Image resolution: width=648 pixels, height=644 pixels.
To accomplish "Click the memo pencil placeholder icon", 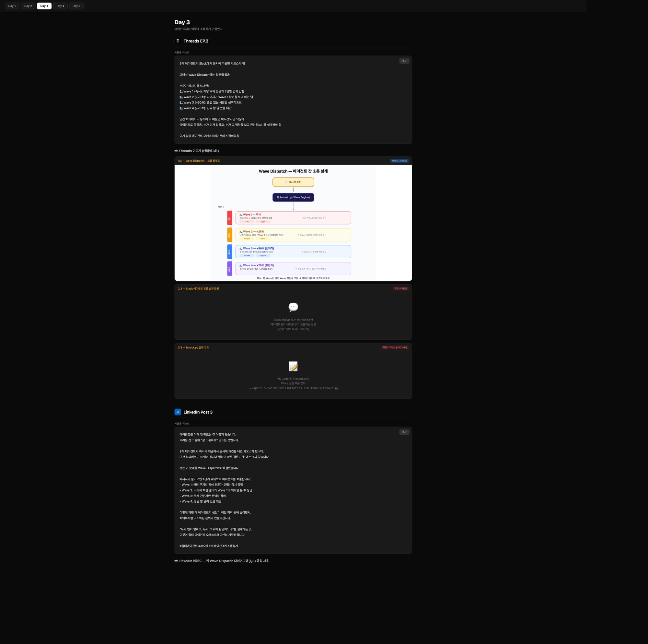I will (293, 366).
